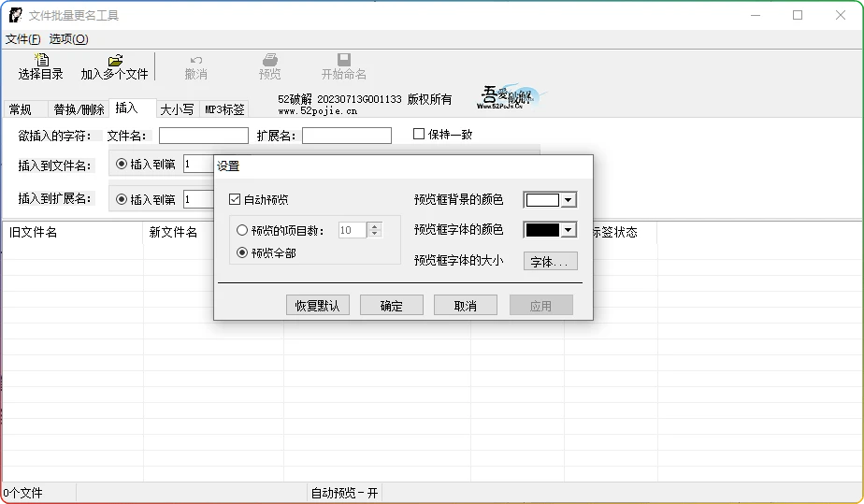
Task: Maximize the 文件批量更名工具 window
Action: click(x=798, y=15)
